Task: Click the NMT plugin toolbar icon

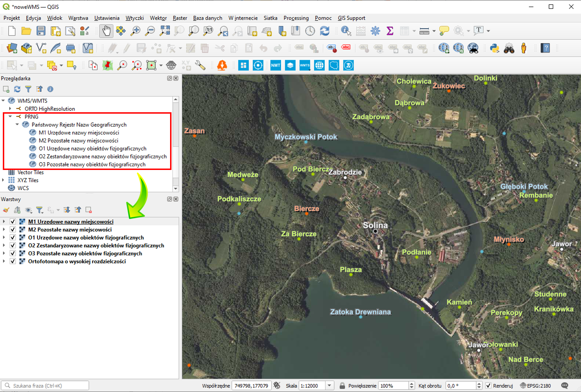Action: [275, 65]
